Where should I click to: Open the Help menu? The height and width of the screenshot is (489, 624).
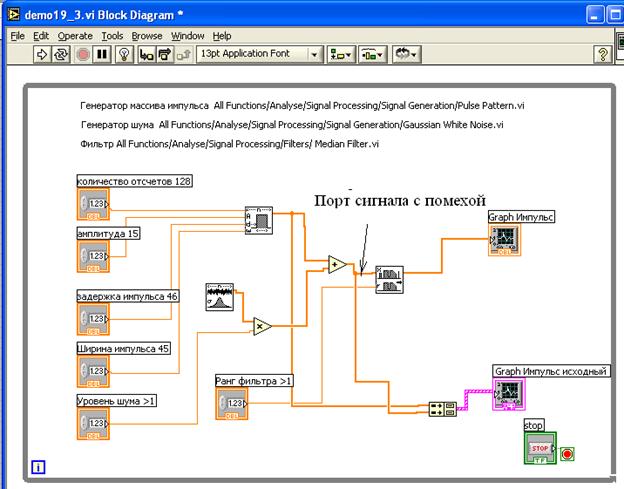[x=222, y=36]
